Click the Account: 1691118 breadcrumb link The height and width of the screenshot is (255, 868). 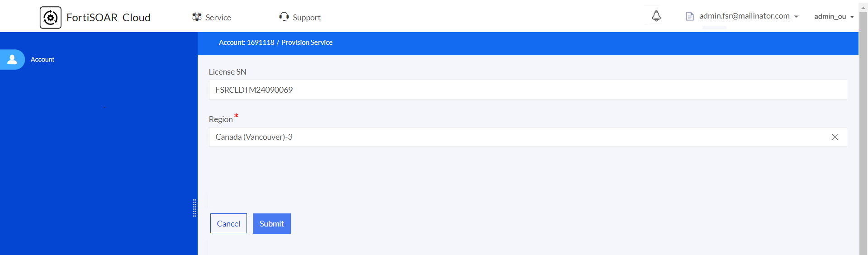pos(247,42)
